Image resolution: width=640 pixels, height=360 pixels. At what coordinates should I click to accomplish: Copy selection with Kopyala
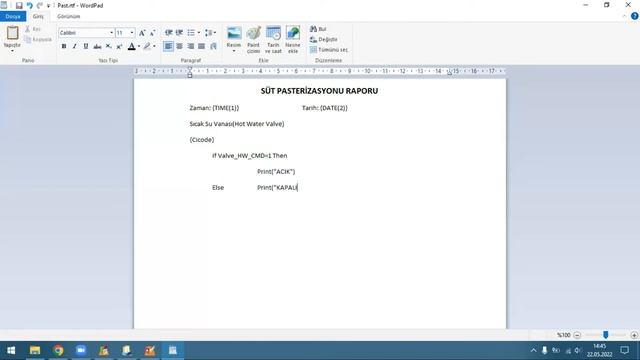pos(38,39)
